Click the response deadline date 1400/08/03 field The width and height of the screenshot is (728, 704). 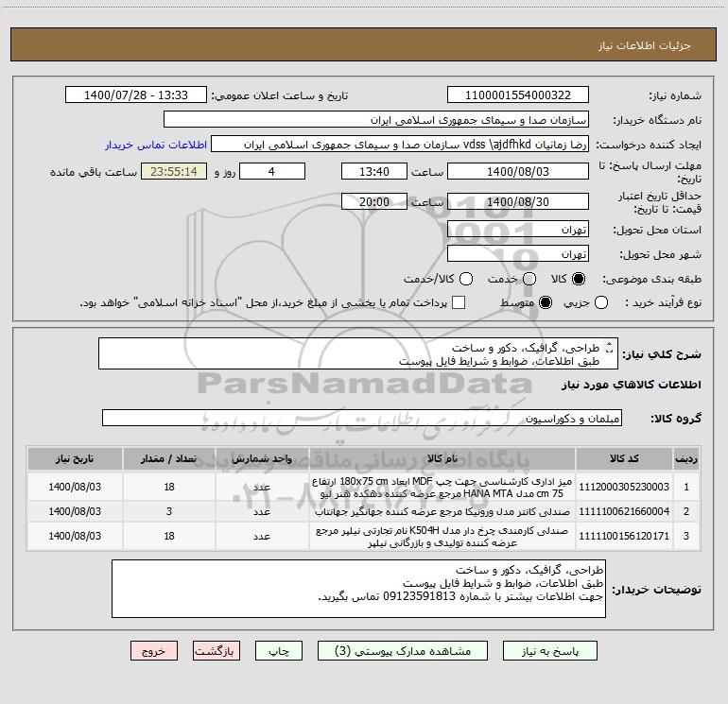click(x=518, y=171)
